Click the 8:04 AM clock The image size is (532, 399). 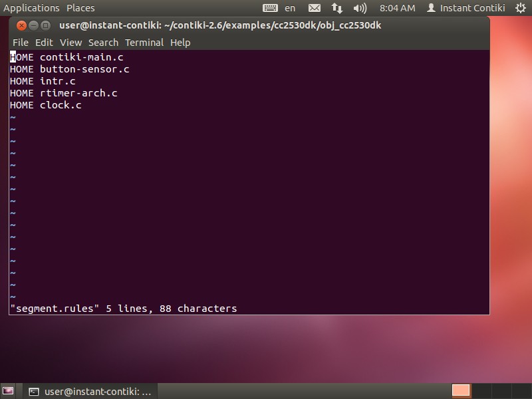click(x=397, y=8)
